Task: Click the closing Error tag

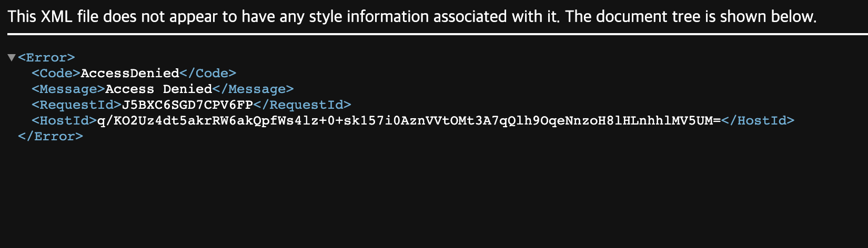Action: (x=51, y=136)
